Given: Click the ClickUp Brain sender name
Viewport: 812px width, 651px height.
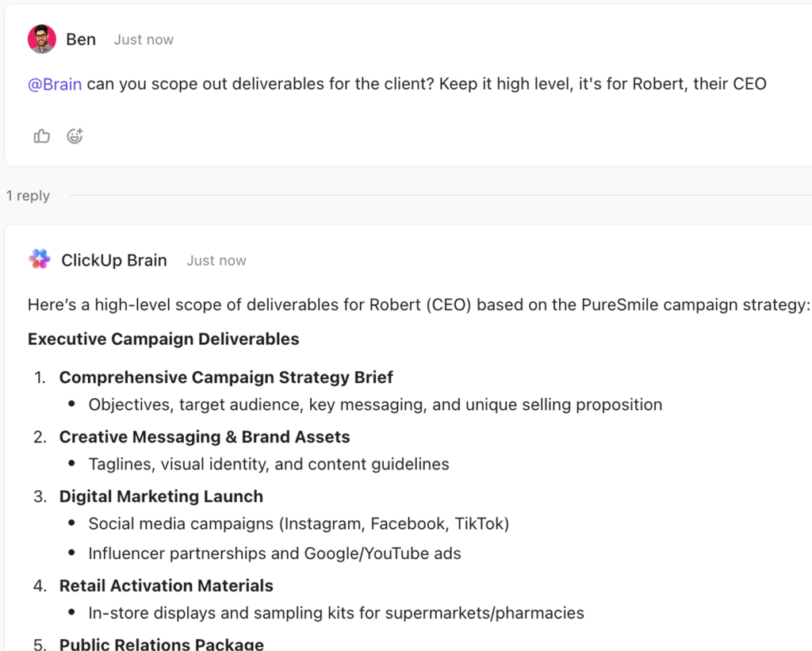Looking at the screenshot, I should (113, 259).
